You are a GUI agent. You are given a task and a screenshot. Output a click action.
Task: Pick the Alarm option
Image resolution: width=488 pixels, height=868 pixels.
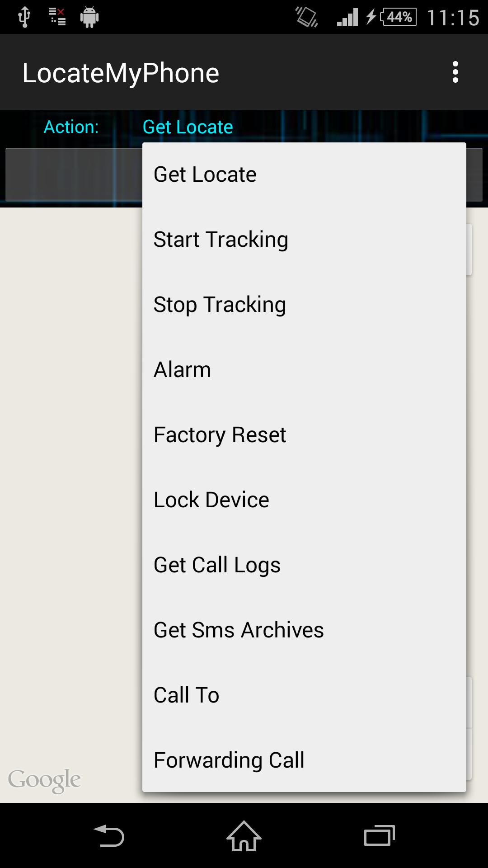coord(304,370)
